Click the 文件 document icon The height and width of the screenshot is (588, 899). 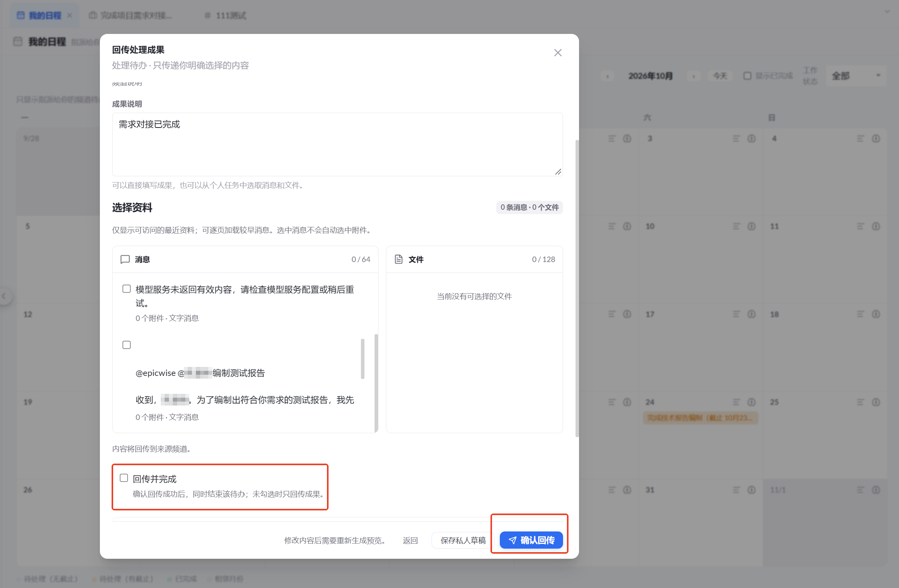pyautogui.click(x=398, y=259)
